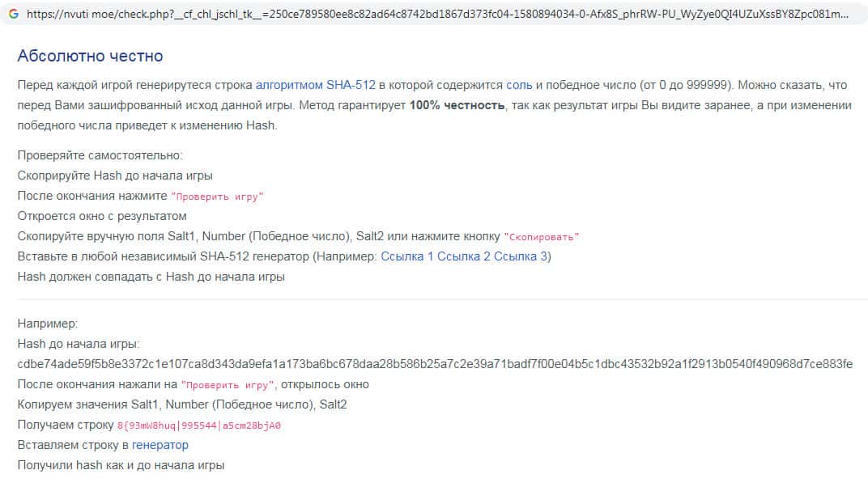The width and height of the screenshot is (868, 491).
Task: Open the "алгоритмом SHA-512" link
Action: 315,84
